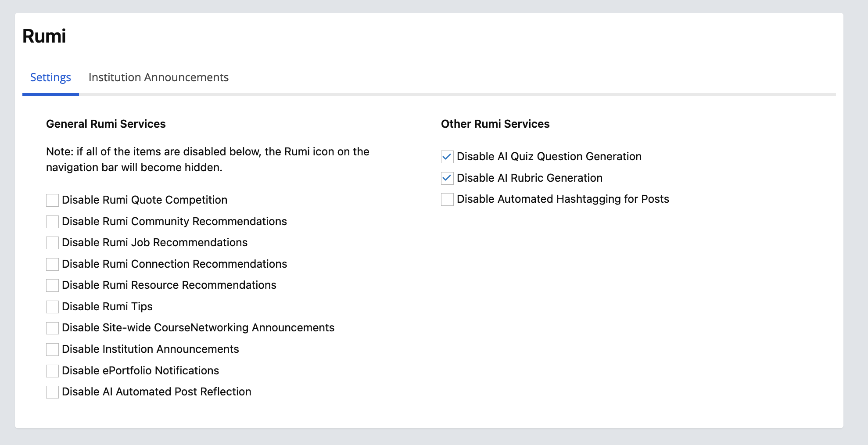Viewport: 868px width, 445px height.
Task: Switch to Institution Announcements tab
Action: click(158, 78)
